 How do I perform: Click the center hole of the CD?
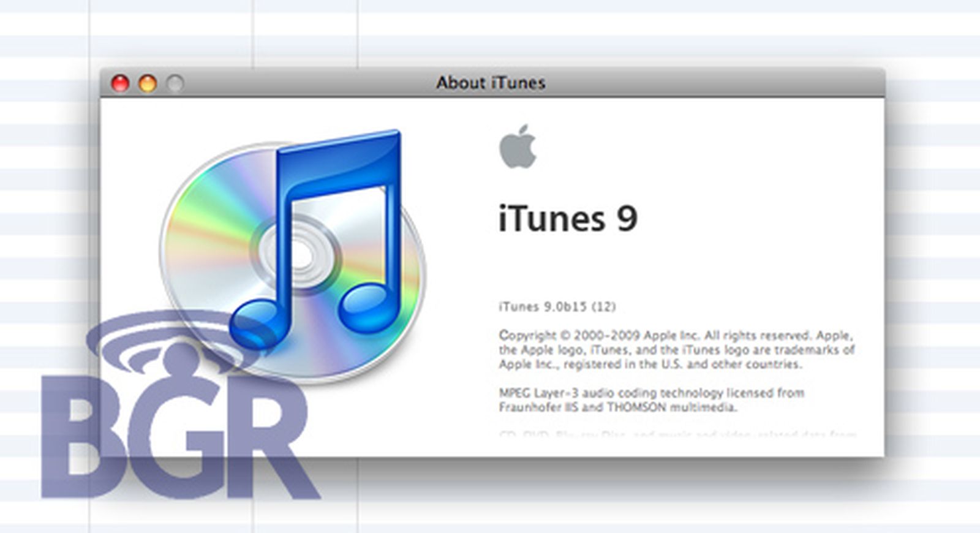(301, 252)
